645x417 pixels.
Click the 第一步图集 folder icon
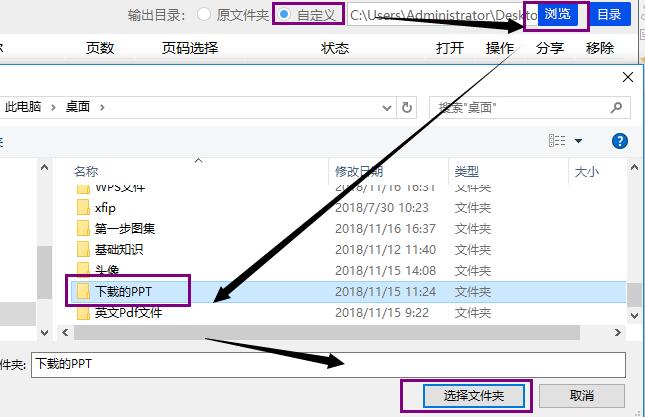tap(83, 228)
